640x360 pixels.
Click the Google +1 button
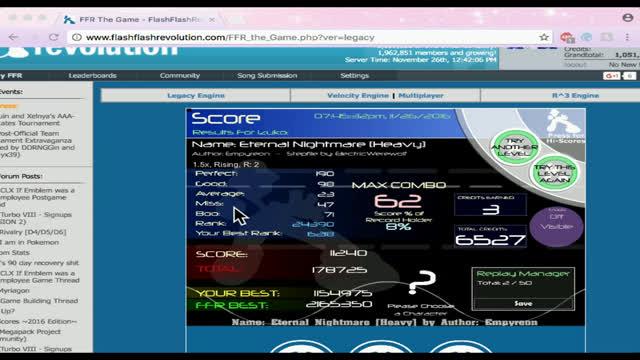(x=611, y=76)
